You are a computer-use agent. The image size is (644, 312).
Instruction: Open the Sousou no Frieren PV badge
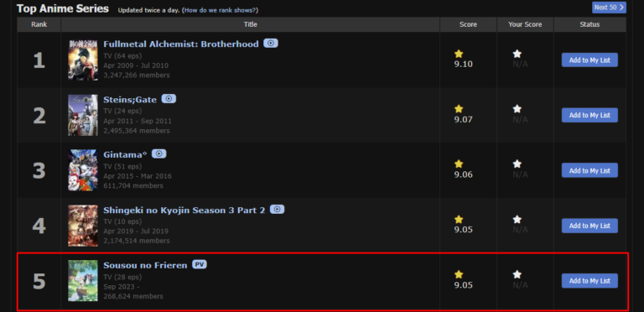pyautogui.click(x=200, y=265)
